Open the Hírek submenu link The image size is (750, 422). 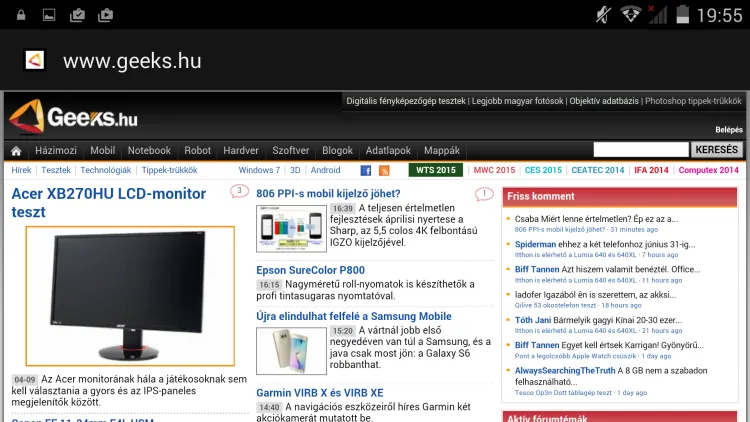click(21, 170)
